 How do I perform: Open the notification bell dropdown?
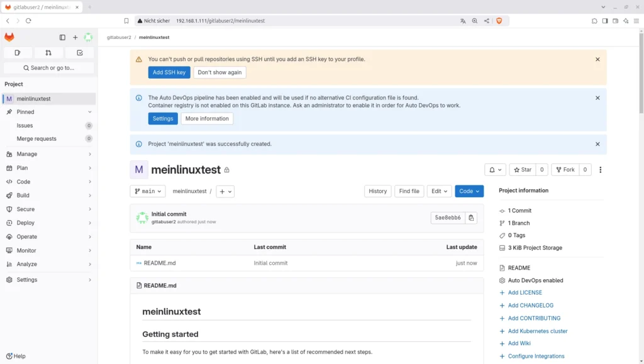coord(495,170)
